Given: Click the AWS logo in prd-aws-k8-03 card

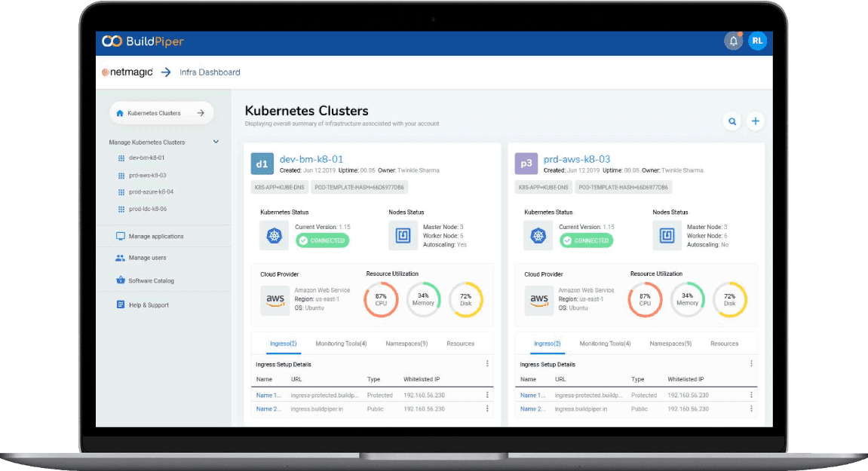Looking at the screenshot, I should [538, 300].
